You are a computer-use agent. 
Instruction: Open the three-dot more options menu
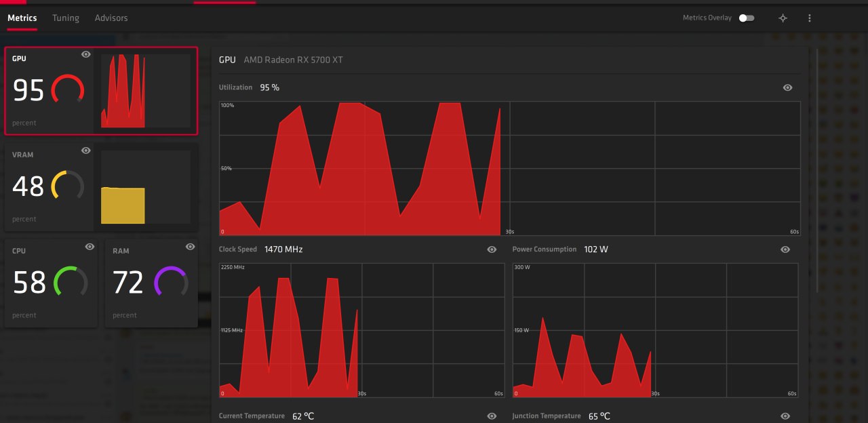810,18
